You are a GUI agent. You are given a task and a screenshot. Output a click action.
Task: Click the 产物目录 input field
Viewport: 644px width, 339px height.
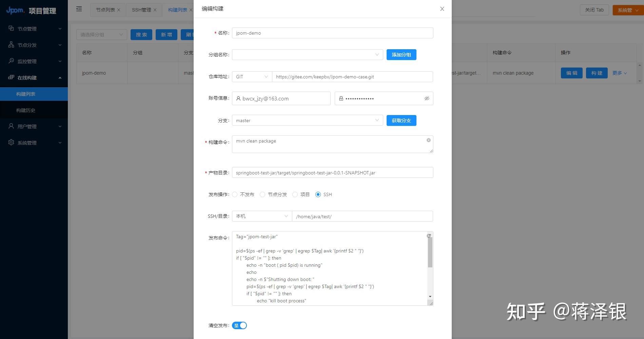click(x=333, y=172)
